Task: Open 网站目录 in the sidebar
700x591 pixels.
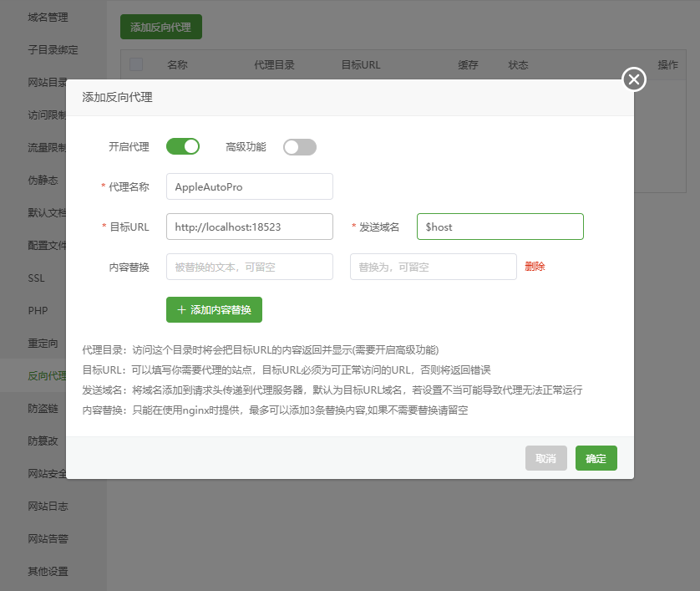Action: click(47, 83)
